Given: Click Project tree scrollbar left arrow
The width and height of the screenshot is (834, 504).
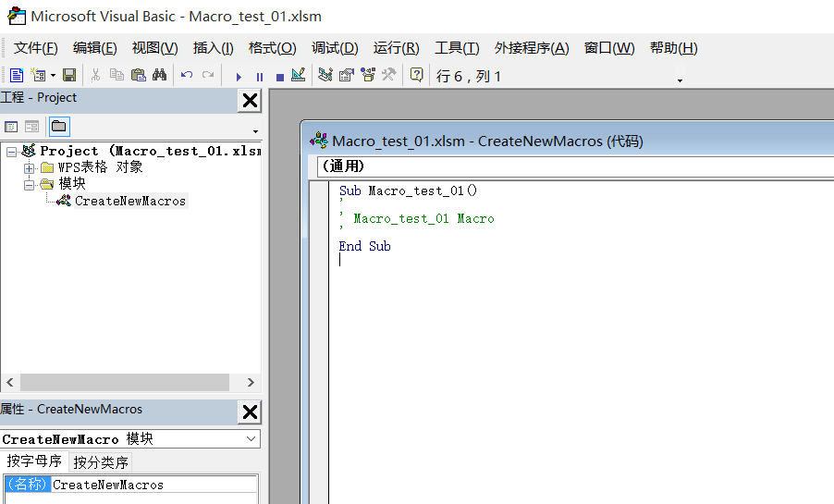Looking at the screenshot, I should click(10, 382).
